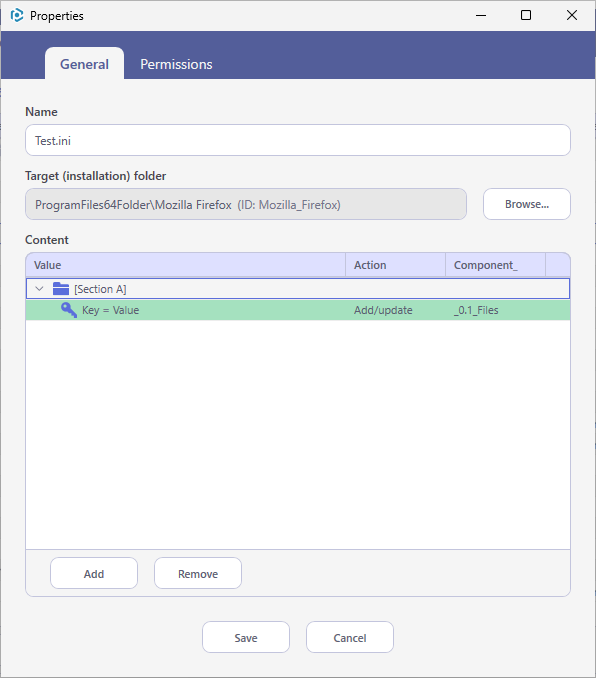596x678 pixels.
Task: Cancel the Properties dialog
Action: click(x=350, y=637)
